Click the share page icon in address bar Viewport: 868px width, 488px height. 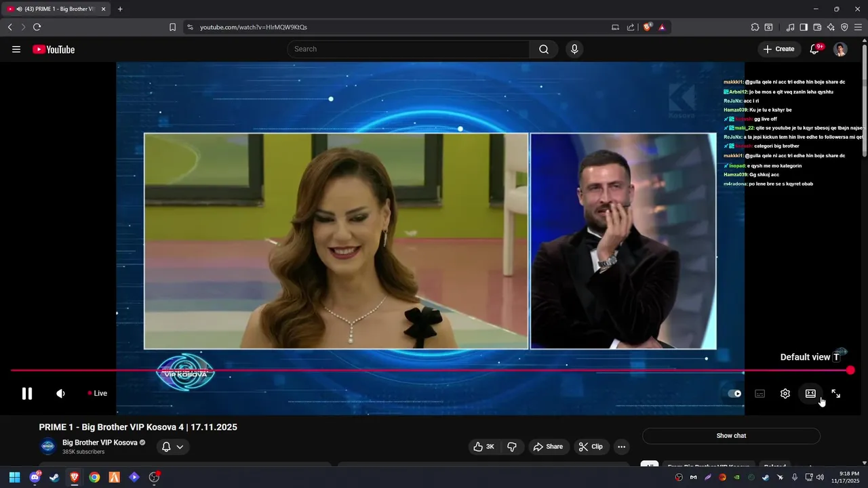pyautogui.click(x=631, y=27)
